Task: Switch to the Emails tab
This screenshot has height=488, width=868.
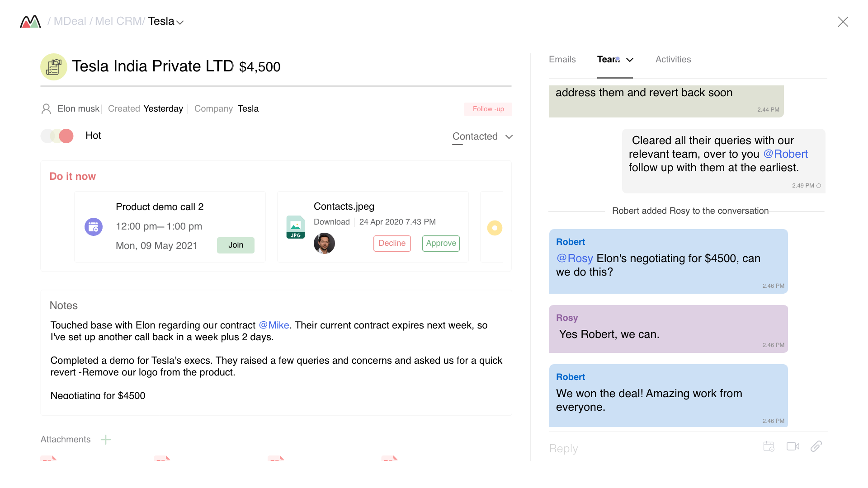Action: 562,60
